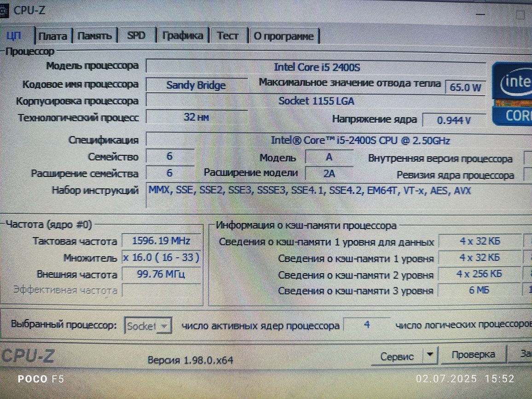Viewport: 532px width, 399px height.
Task: Click the 99.76 МГц bus speed value
Action: 161,274
